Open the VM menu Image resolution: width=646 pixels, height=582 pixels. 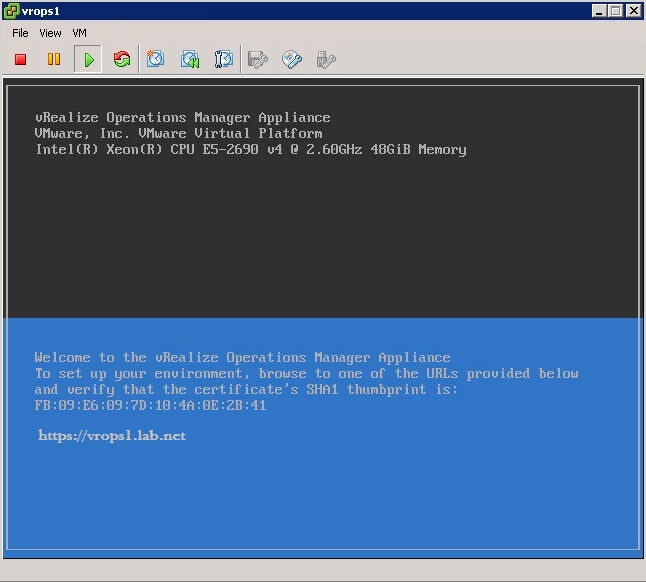pyautogui.click(x=79, y=33)
